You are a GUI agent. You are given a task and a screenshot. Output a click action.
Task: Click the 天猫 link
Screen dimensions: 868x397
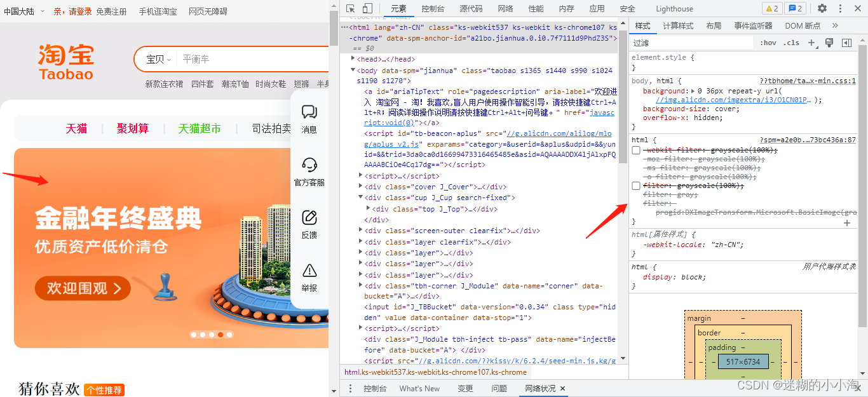pyautogui.click(x=76, y=128)
